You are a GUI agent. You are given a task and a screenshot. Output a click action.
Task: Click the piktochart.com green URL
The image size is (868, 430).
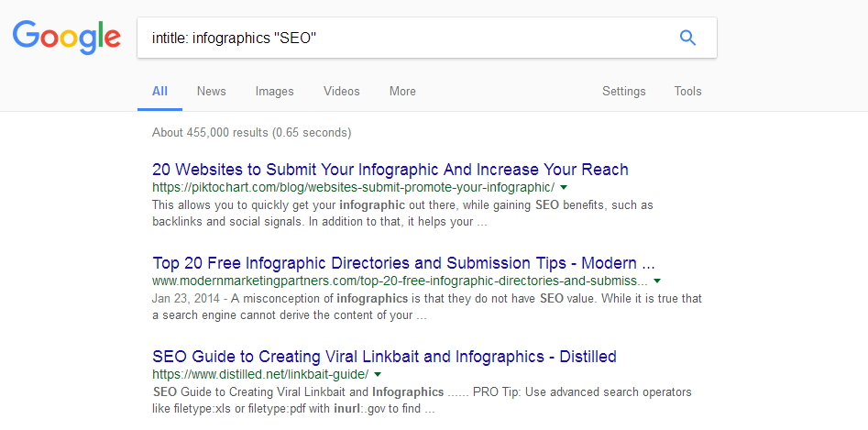pyautogui.click(x=353, y=186)
